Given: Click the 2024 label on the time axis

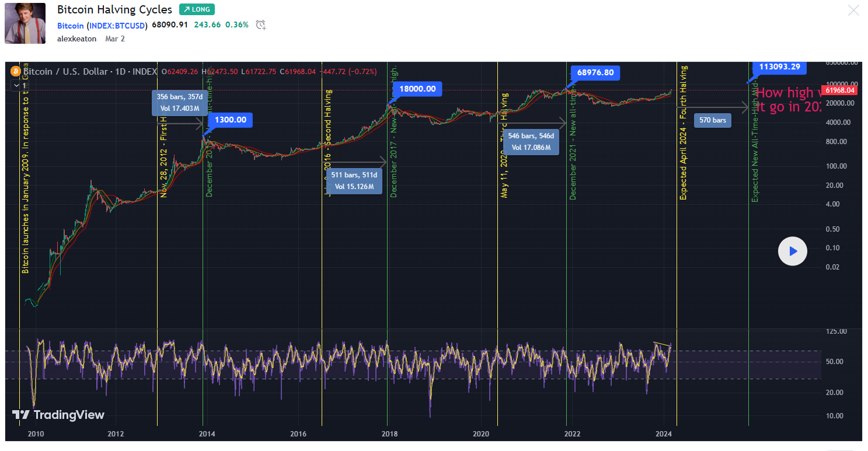Looking at the screenshot, I should tap(664, 433).
